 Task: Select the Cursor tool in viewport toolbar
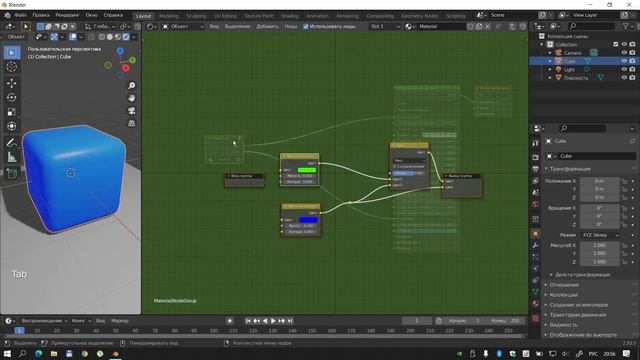(x=11, y=67)
